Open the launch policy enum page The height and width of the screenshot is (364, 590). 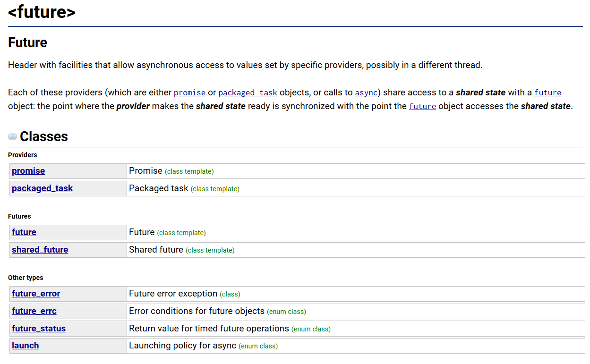point(25,345)
